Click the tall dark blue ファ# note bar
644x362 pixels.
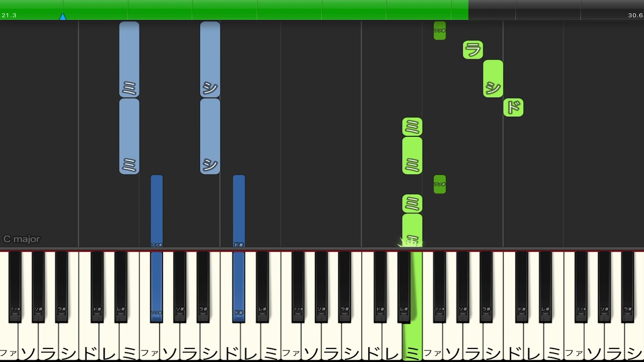[x=156, y=211]
